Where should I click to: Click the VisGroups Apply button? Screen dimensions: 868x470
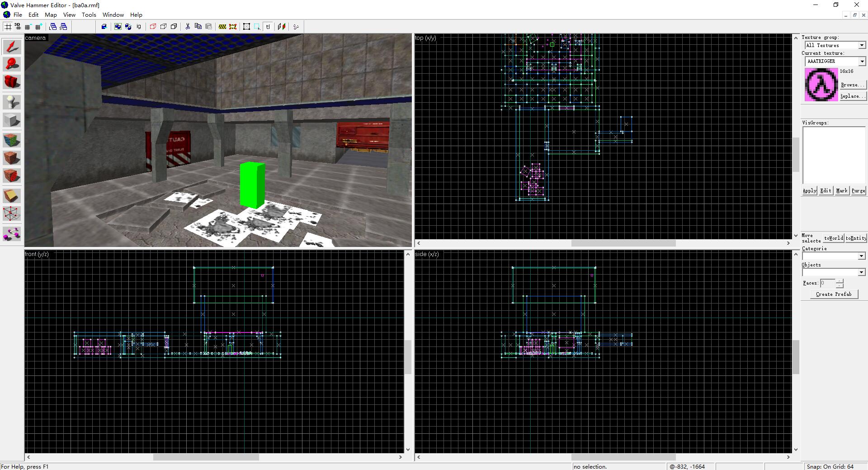[x=810, y=190]
